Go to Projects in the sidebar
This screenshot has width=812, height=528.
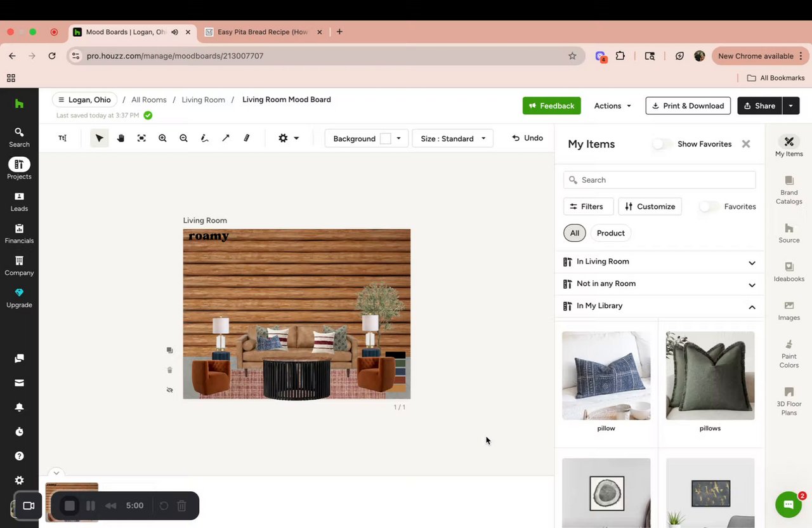[x=19, y=169]
